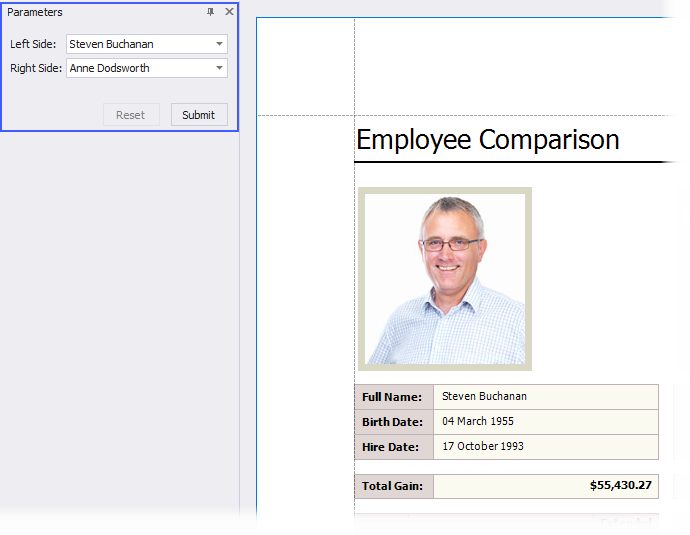This screenshot has height=535, width=690.
Task: Select the Total Gain label cell
Action: coord(393,487)
